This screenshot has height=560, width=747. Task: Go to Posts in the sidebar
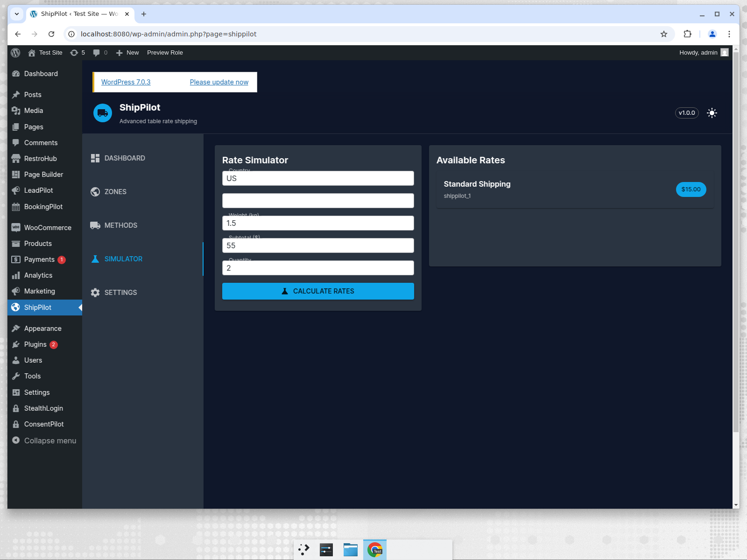click(45, 95)
